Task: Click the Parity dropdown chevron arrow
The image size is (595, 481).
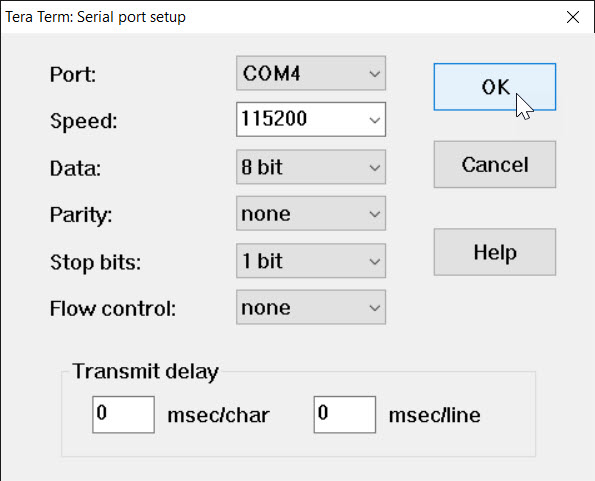Action: 375,214
